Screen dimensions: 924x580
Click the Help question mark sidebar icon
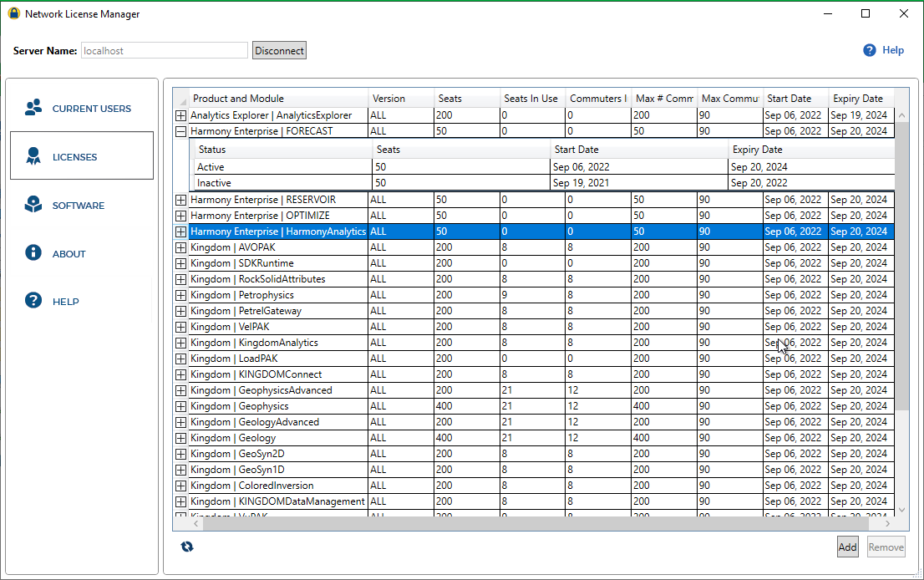pyautogui.click(x=33, y=301)
